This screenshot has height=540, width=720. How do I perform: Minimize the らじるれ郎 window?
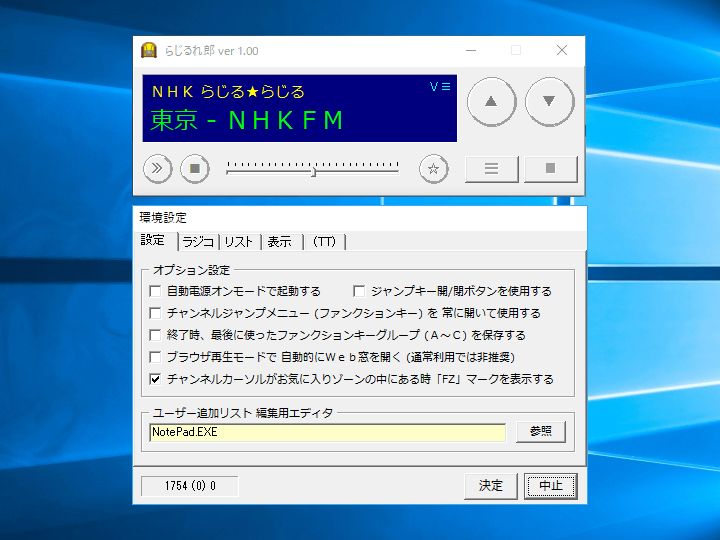click(471, 50)
